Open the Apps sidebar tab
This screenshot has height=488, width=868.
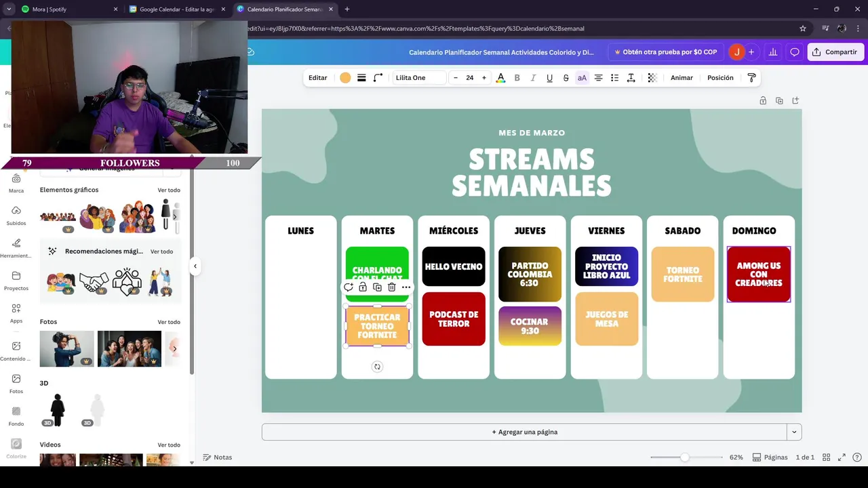click(16, 314)
